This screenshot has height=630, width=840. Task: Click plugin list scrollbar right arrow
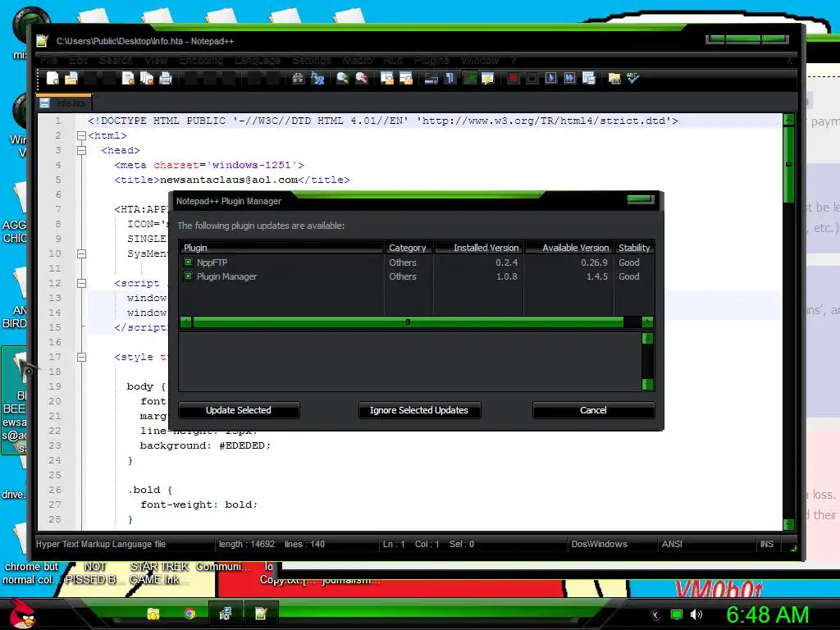[647, 322]
